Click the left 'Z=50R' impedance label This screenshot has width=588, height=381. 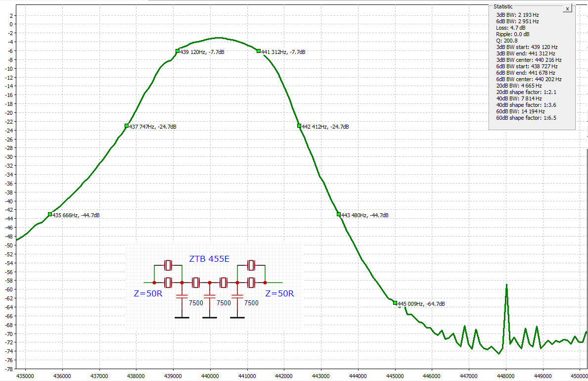[148, 293]
